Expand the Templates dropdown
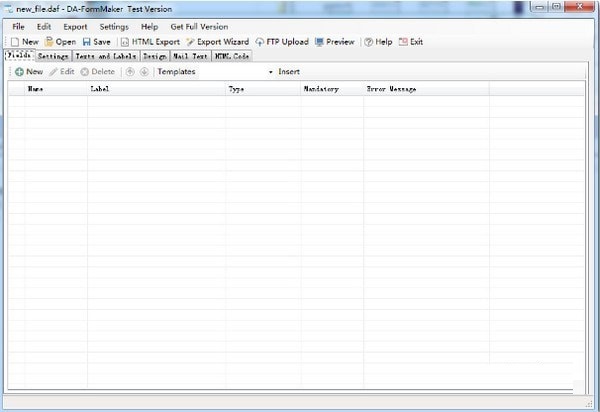600x412 pixels. (x=270, y=72)
